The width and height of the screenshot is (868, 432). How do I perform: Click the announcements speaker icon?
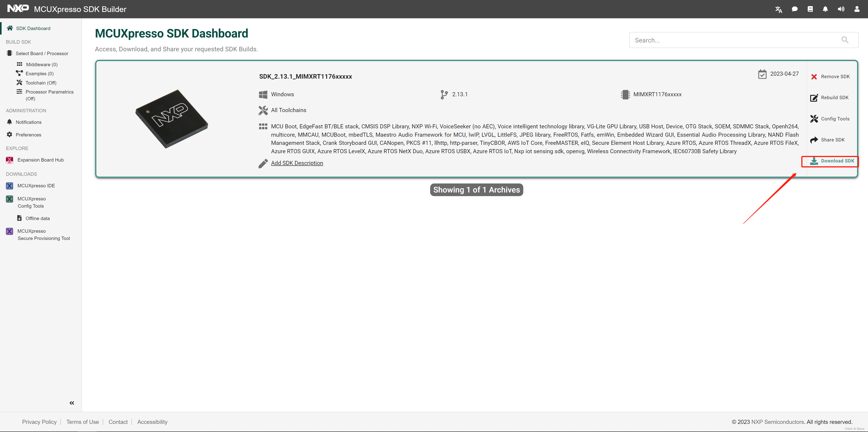coord(841,9)
